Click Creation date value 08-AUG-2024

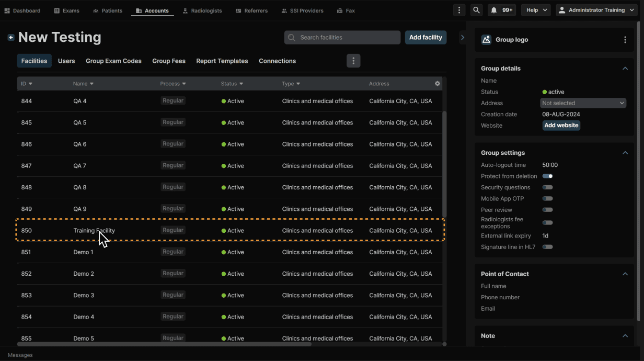point(561,115)
